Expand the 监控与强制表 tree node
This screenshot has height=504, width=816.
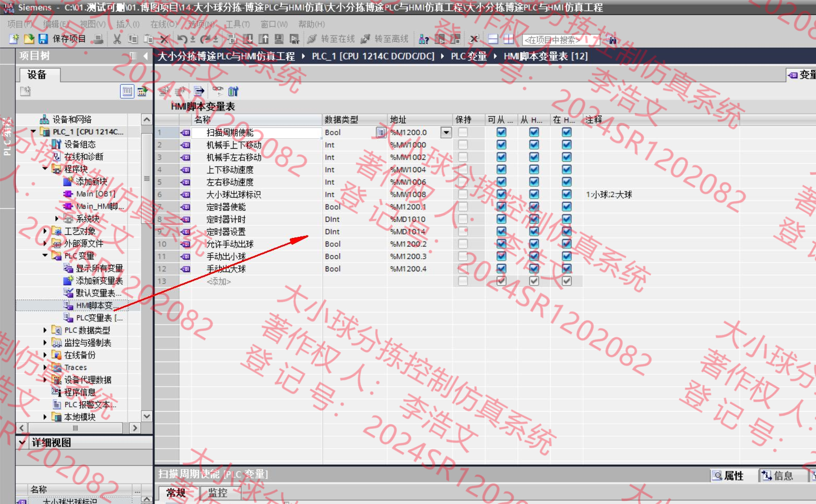point(45,343)
